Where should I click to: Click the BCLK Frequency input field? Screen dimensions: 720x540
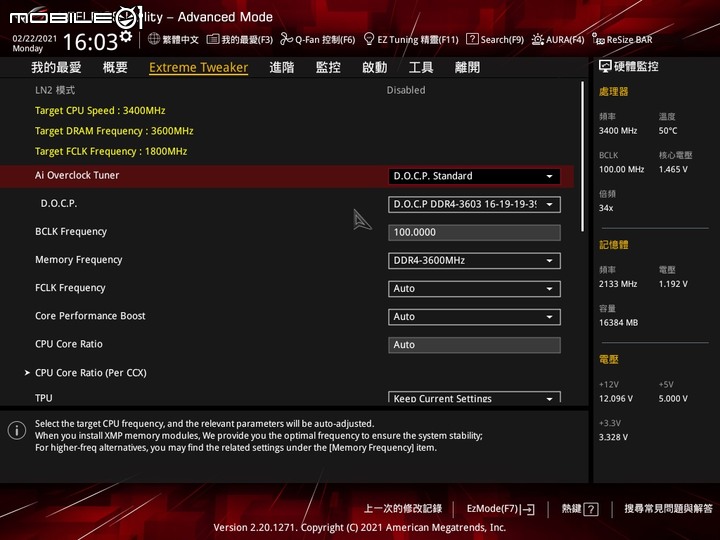474,232
